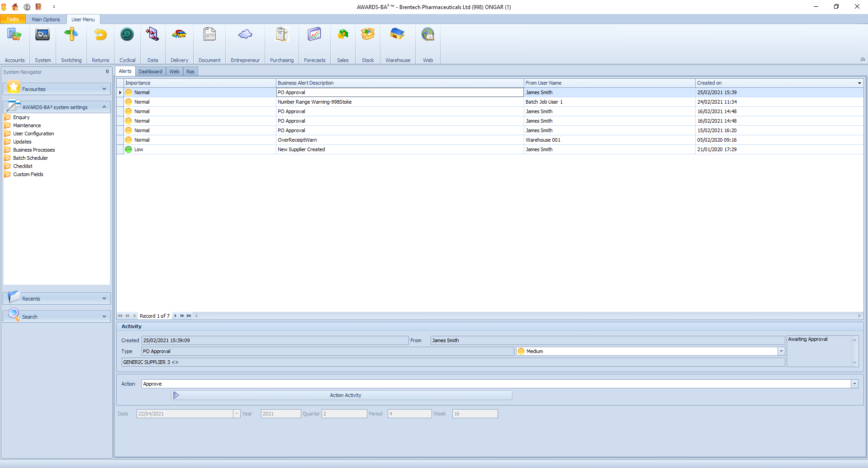868x468 pixels.
Task: Go to last record in navigator
Action: point(189,316)
